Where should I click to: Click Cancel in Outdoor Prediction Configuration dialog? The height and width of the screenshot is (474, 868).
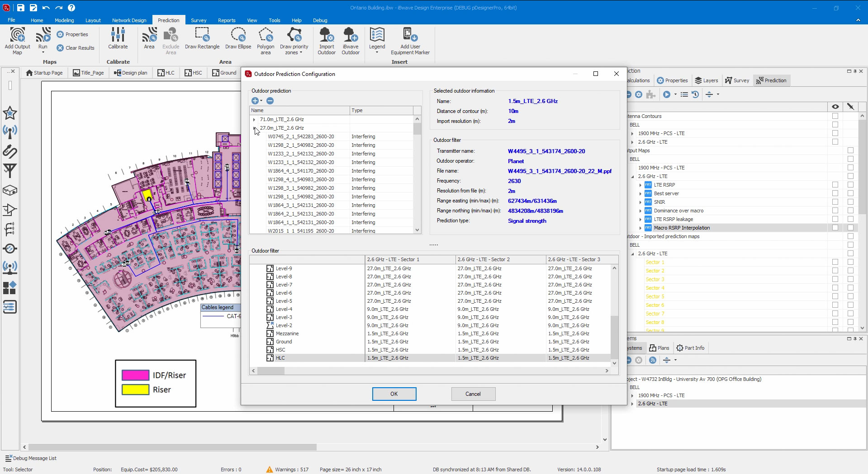473,394
